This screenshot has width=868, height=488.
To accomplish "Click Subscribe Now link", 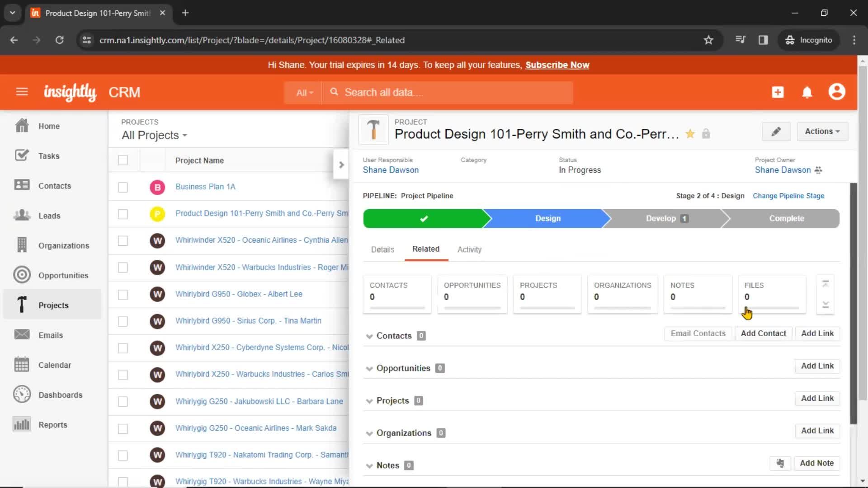I will pyautogui.click(x=557, y=65).
